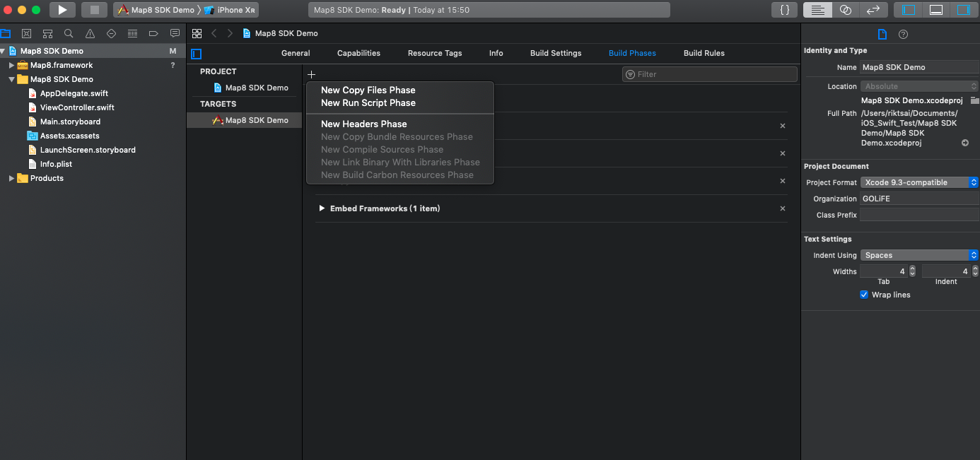Show the Issue navigator

coord(90,33)
